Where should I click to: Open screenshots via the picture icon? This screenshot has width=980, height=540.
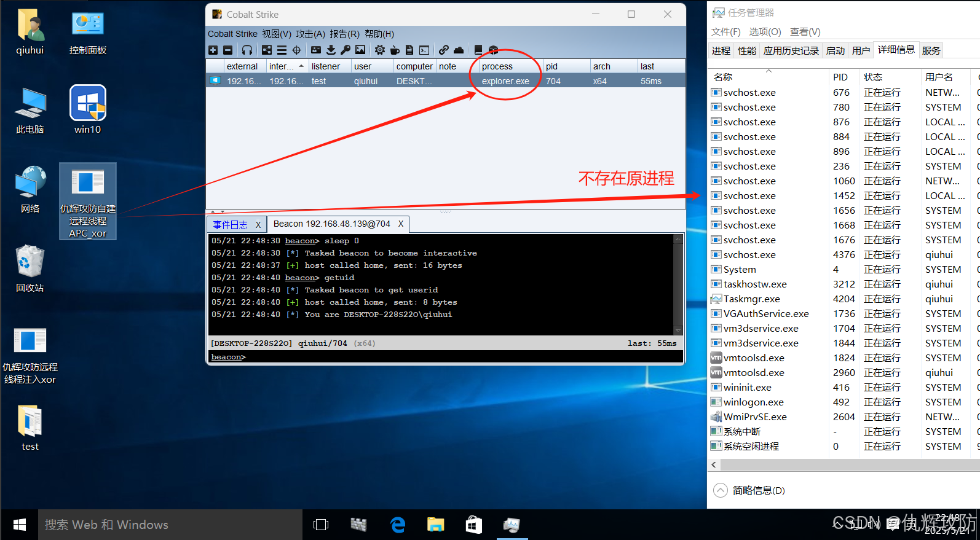coord(360,50)
